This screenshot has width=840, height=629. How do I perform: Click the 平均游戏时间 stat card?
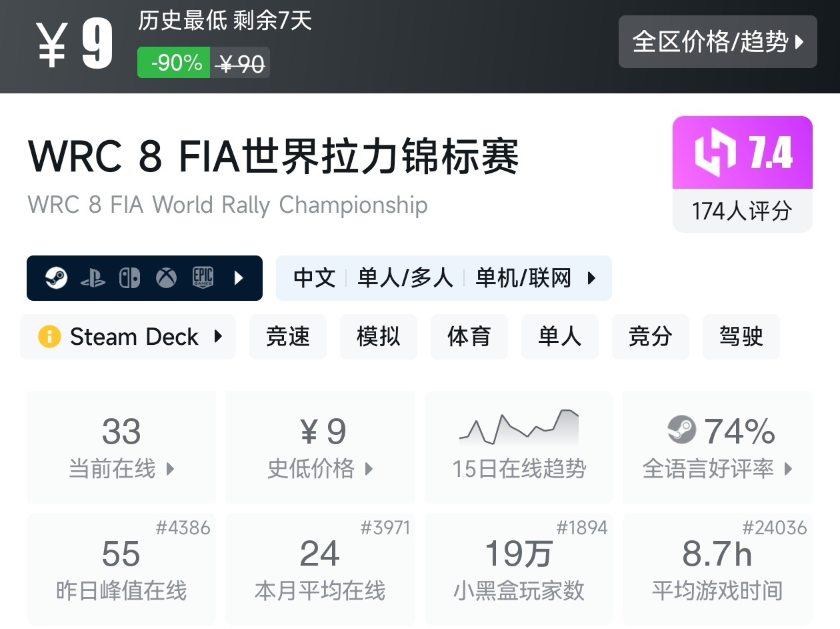click(717, 569)
